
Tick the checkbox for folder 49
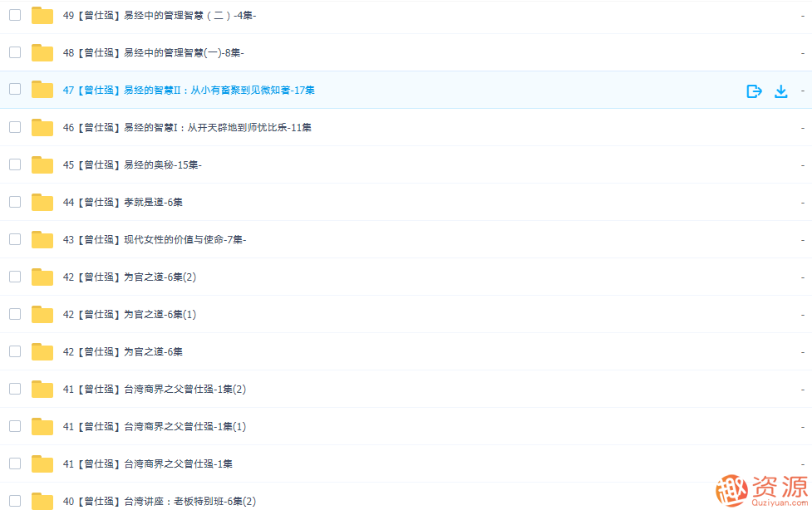14,15
